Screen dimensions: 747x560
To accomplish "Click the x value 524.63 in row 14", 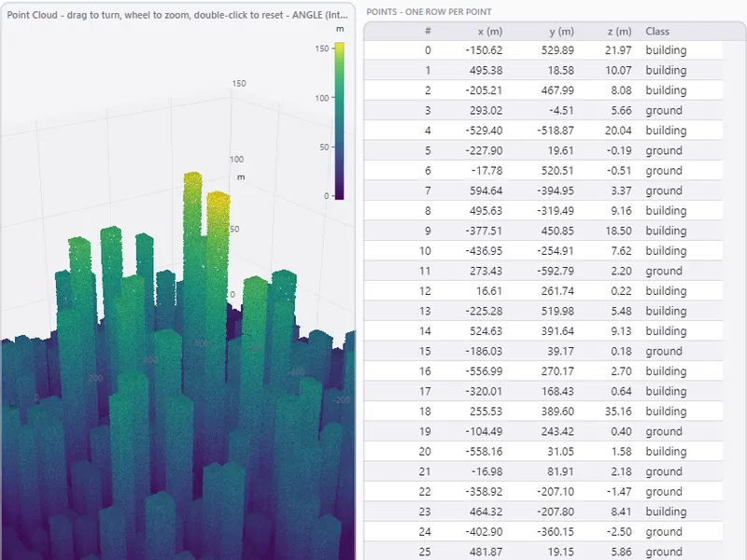I will 486,331.
